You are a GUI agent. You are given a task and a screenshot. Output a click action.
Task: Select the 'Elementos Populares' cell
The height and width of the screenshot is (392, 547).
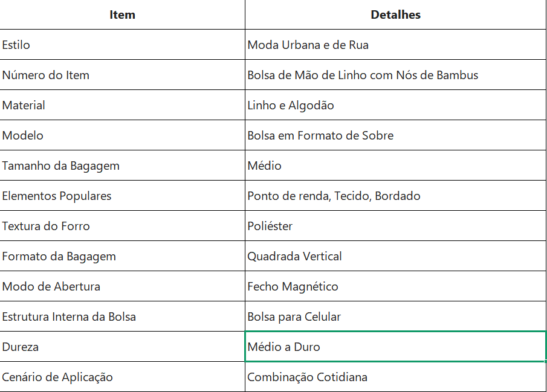point(122,196)
